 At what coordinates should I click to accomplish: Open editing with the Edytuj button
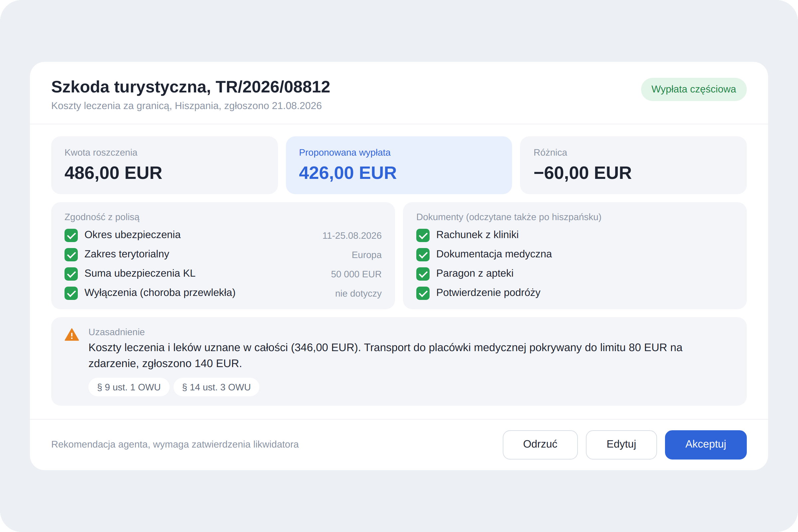pos(621,445)
